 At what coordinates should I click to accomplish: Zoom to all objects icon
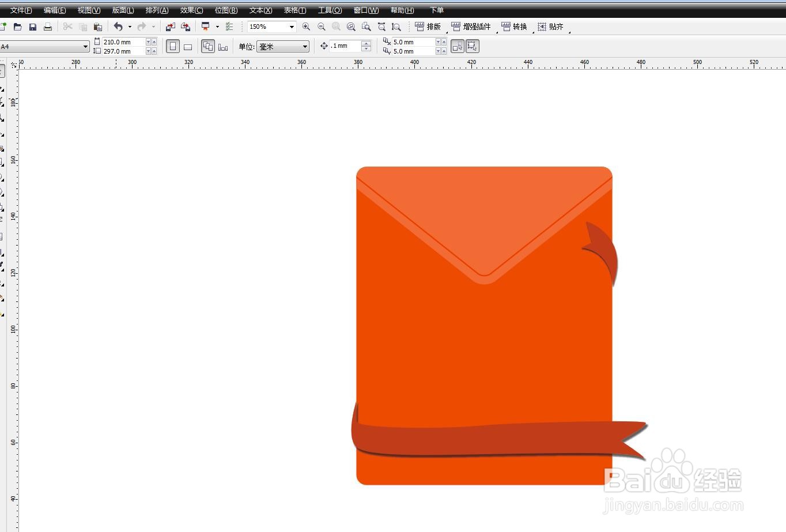click(x=351, y=27)
